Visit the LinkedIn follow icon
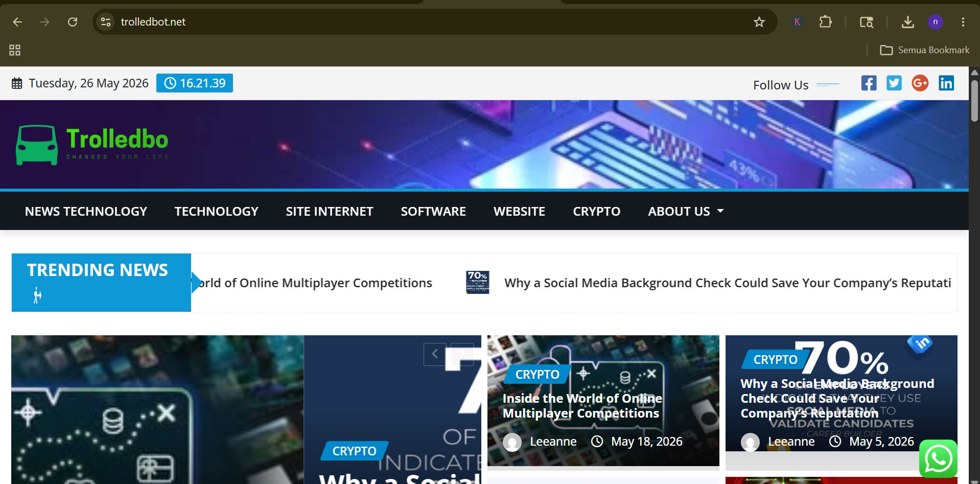 (946, 83)
